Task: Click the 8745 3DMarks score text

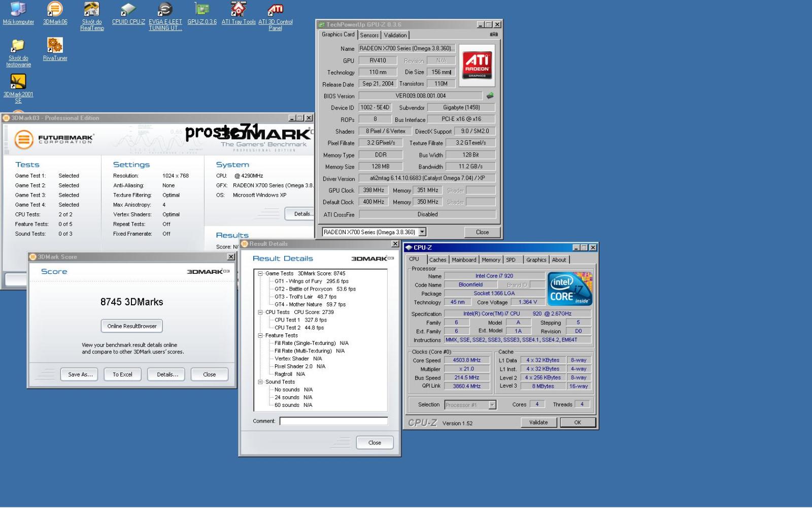Action: point(132,302)
